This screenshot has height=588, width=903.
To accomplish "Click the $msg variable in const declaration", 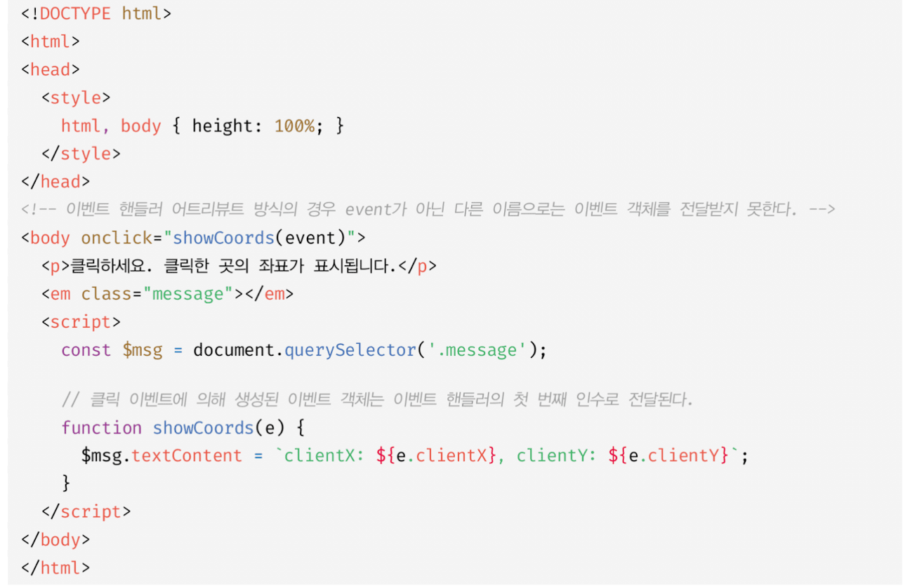I will point(143,350).
